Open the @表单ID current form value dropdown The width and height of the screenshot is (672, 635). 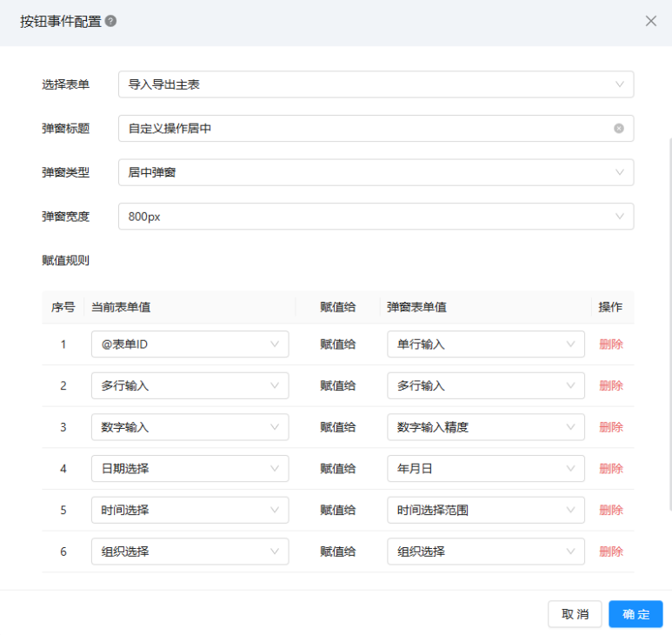click(x=190, y=344)
